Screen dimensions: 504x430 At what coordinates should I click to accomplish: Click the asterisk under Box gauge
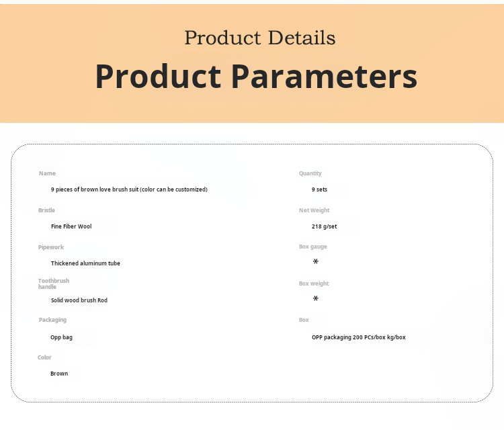[x=316, y=263]
